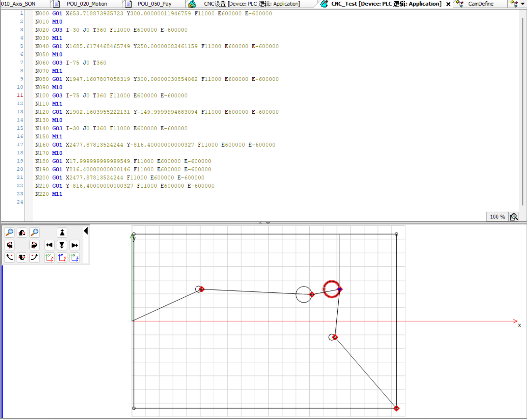Click the N100 G03 I-75 line
Screen dimensions: 527x420
pyautogui.click(x=111, y=96)
